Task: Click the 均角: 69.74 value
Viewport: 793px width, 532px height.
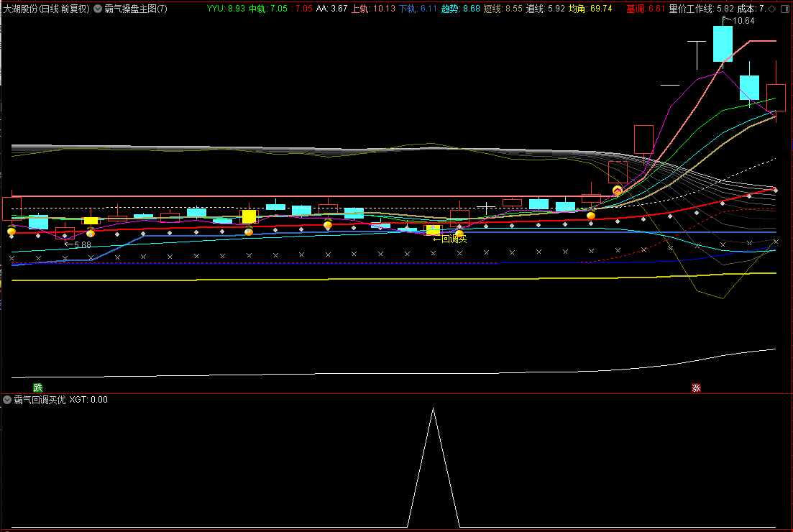Action: [x=590, y=9]
